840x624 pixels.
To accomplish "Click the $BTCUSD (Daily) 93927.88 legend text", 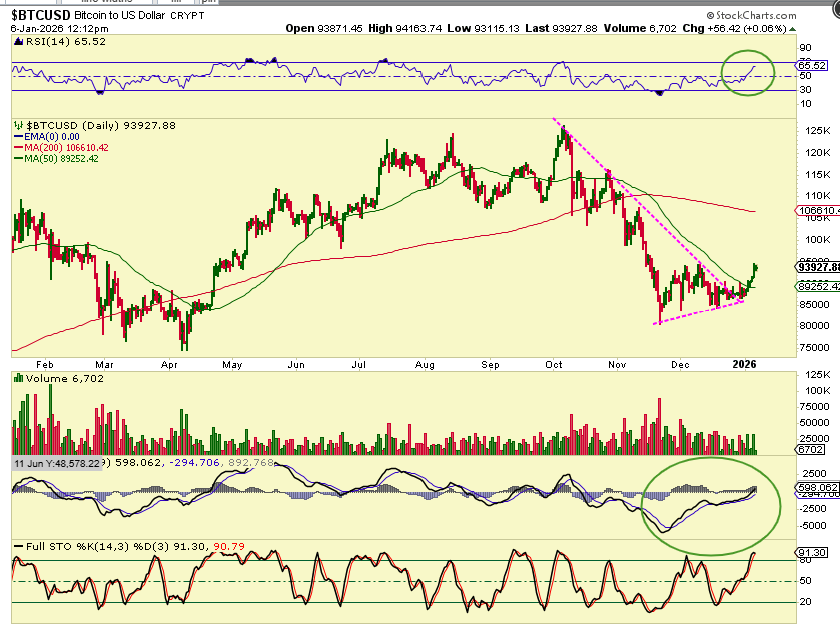I will pos(101,125).
